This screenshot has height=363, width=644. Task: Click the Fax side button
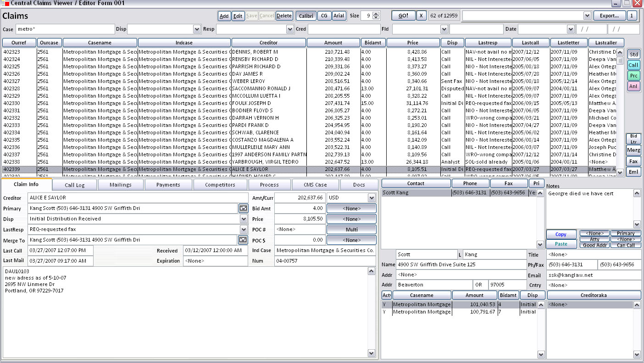pos(633,161)
